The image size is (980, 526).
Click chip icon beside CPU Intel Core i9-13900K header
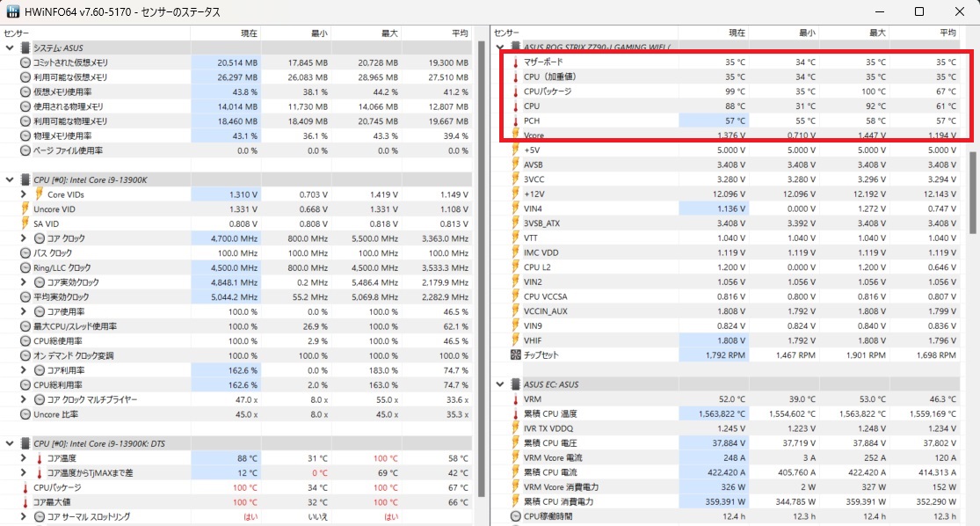pos(25,179)
